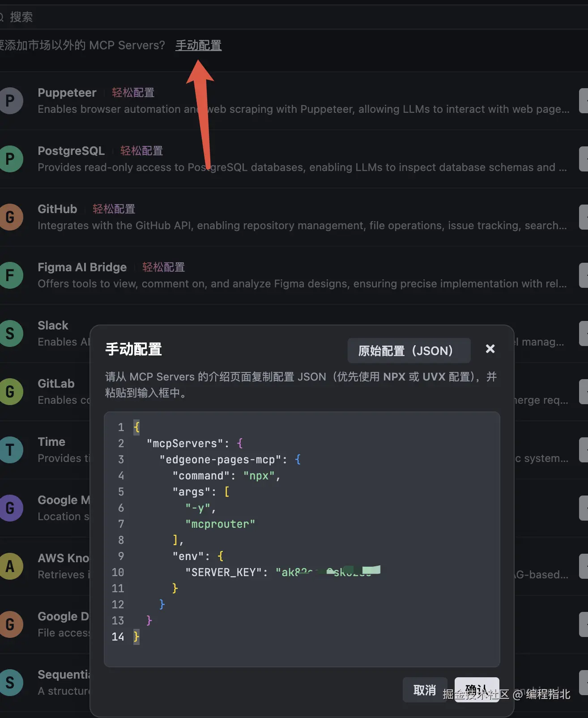Click the Google Maps purple avatar icon
Screen dimensions: 588x718
point(10,508)
